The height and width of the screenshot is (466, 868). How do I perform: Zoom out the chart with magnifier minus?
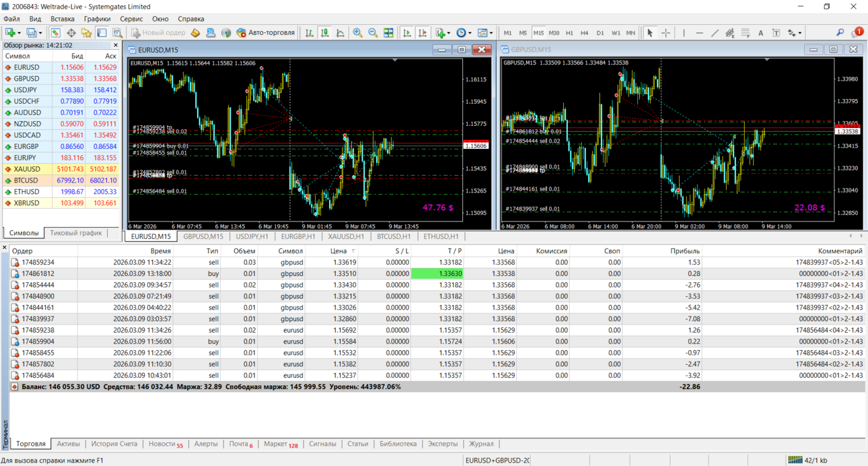click(x=373, y=32)
